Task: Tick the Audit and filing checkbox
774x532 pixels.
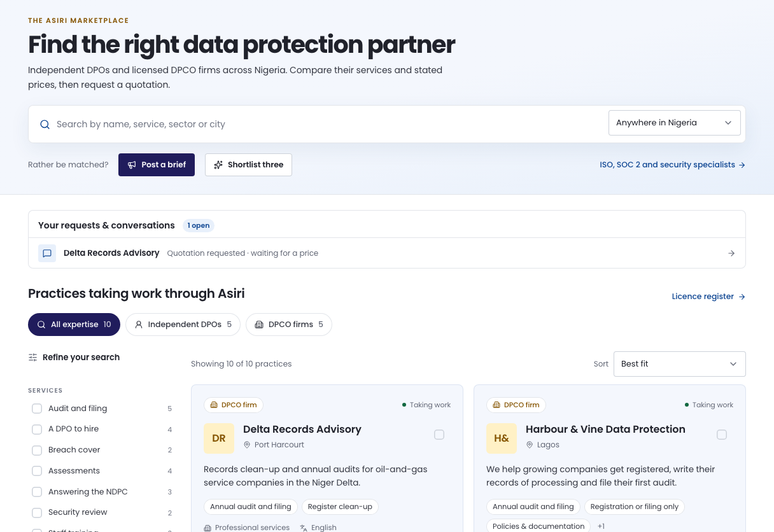Action: point(37,409)
